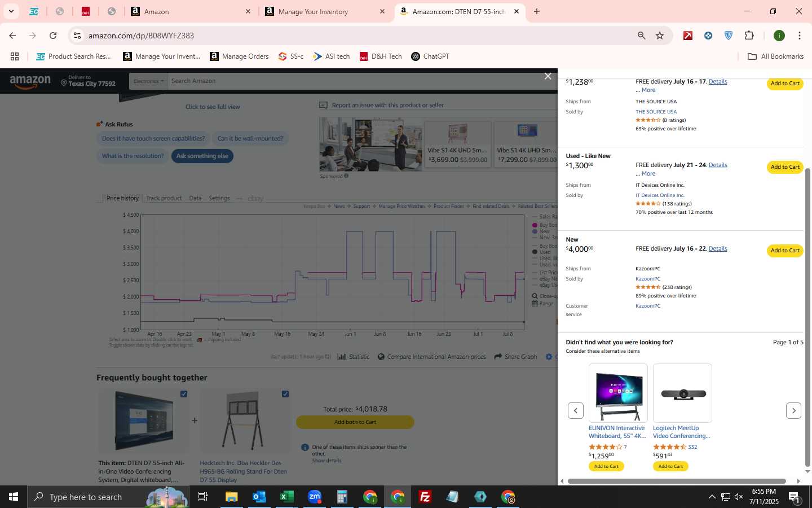The width and height of the screenshot is (812, 508).
Task: Open the green Chrome profile avatar
Action: [x=779, y=36]
